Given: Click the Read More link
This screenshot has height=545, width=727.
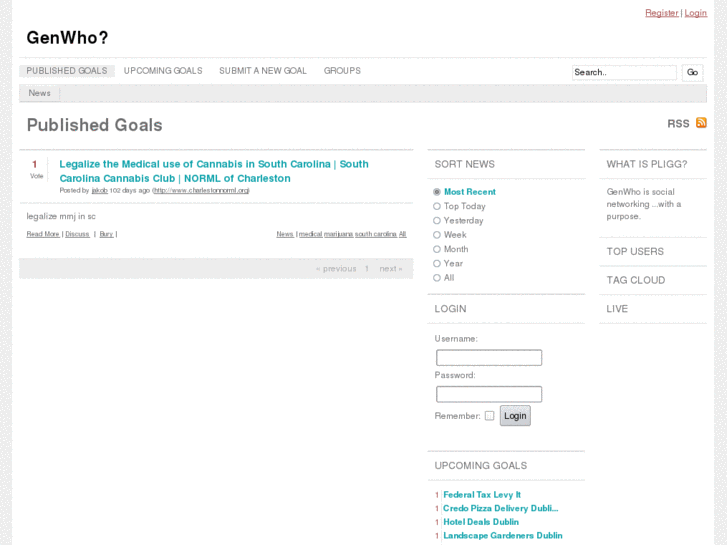Looking at the screenshot, I should pyautogui.click(x=43, y=234).
